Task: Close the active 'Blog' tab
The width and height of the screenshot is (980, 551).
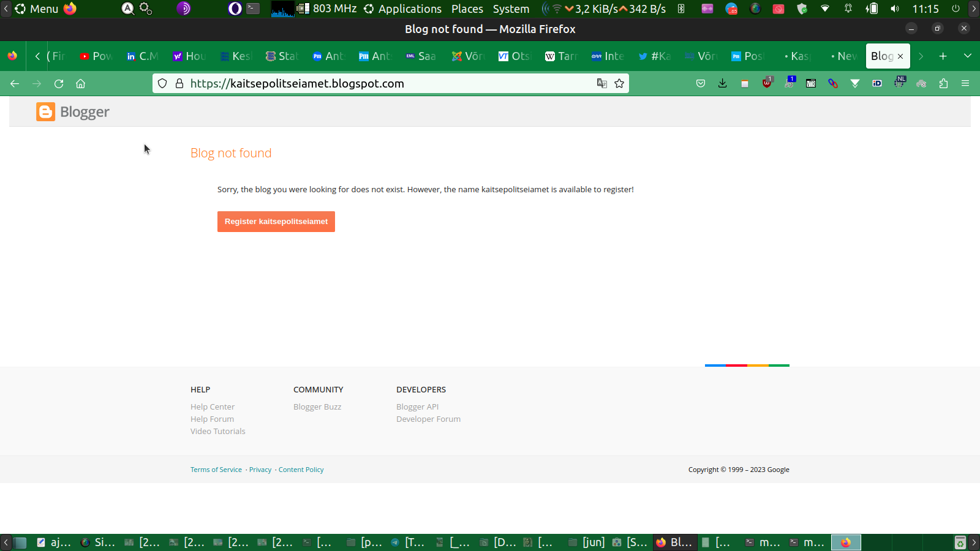Action: click(x=900, y=56)
